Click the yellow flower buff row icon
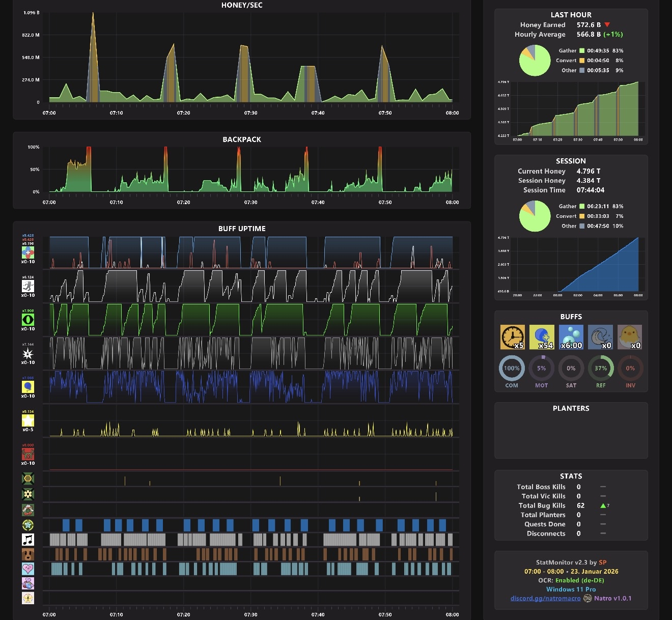Screen dimensions: 672x620 tap(28, 494)
